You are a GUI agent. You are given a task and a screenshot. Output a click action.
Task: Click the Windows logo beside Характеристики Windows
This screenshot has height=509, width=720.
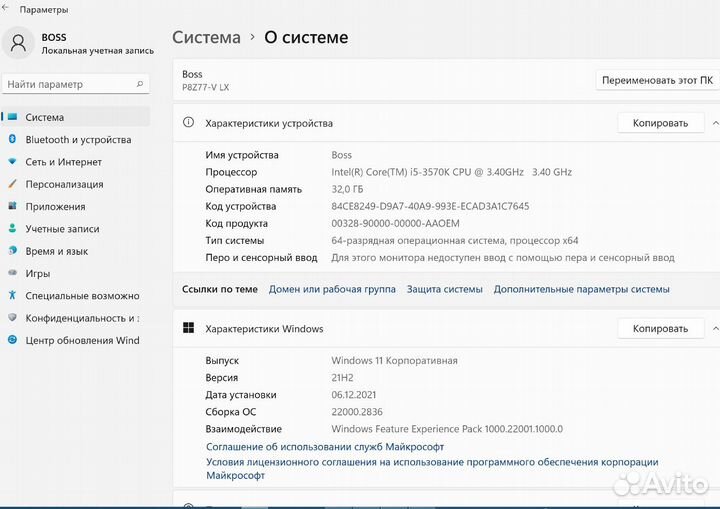pyautogui.click(x=188, y=328)
